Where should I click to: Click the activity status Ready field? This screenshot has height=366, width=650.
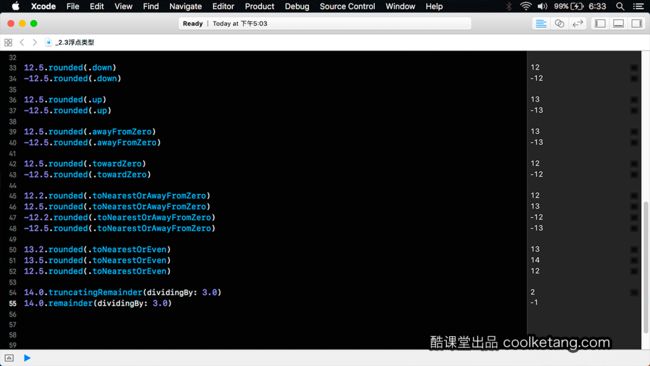pos(325,24)
